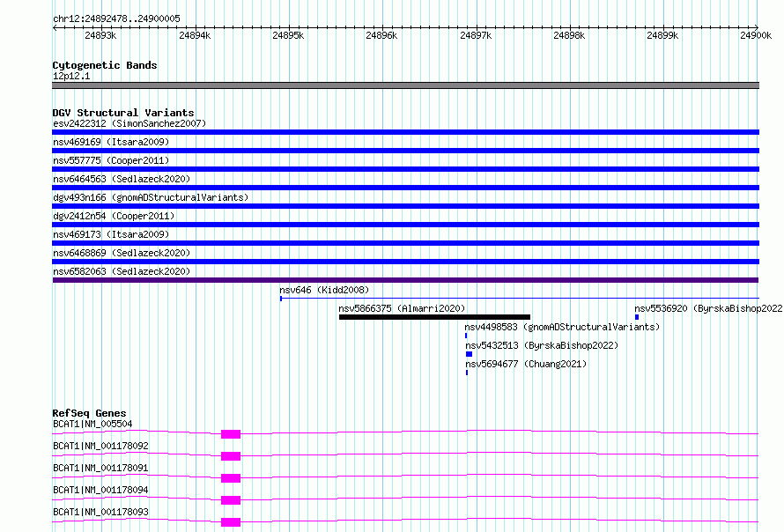
Task: Open nsv6464563 (Sedlazeck2020) variant label
Action: click(x=122, y=179)
